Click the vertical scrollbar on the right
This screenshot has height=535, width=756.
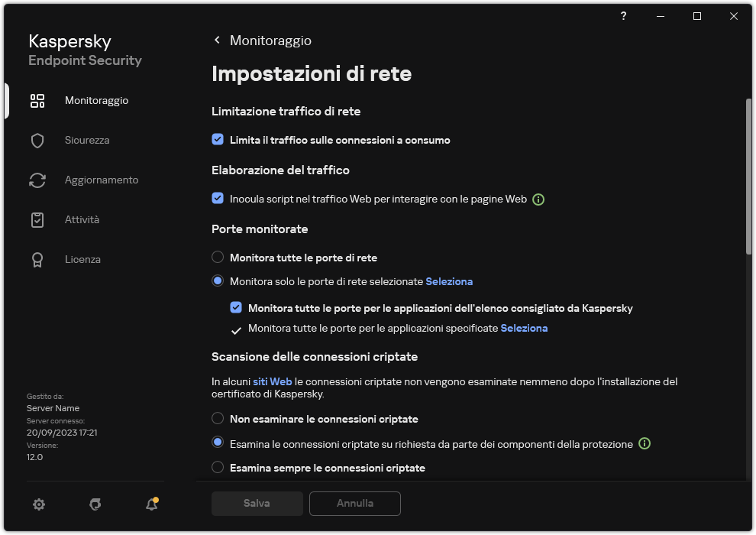coord(747,176)
